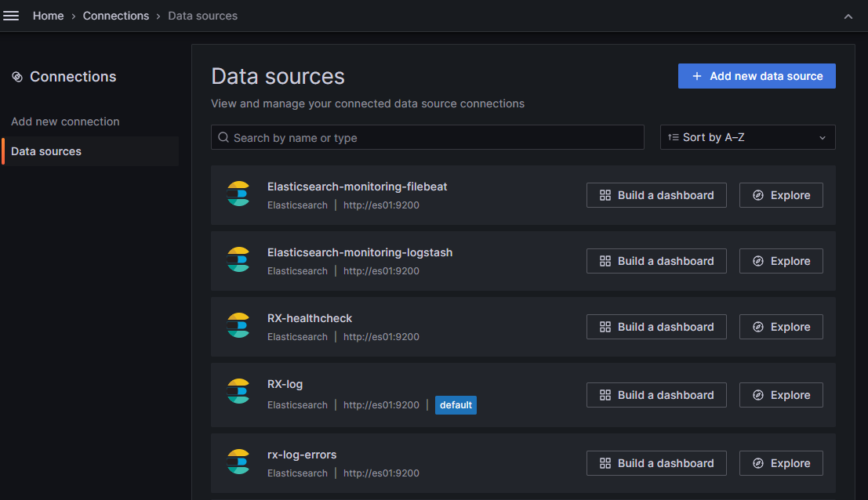Click the search magnifier icon
Screen dimensions: 868x500
(x=223, y=138)
